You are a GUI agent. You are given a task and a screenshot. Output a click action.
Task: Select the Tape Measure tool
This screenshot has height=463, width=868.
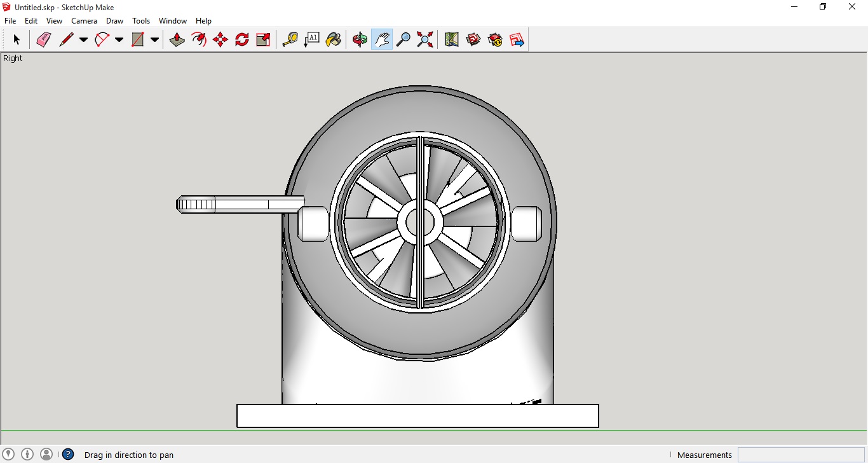290,39
